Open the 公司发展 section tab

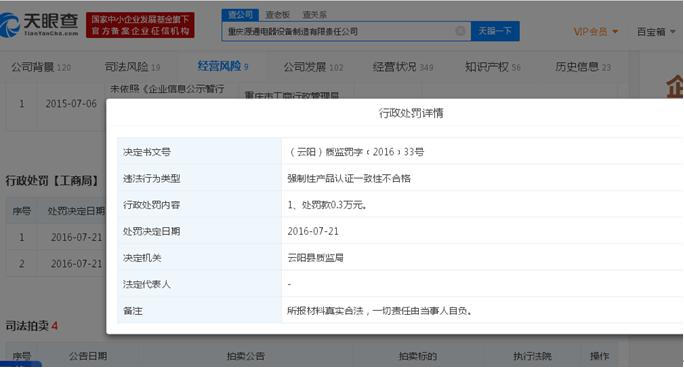coord(313,67)
